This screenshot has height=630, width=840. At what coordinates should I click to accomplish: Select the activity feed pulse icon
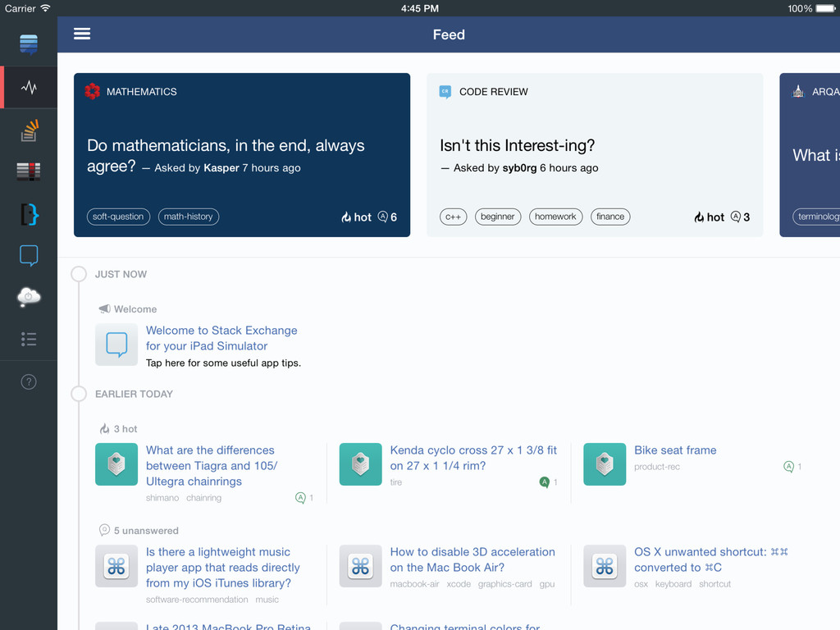tap(29, 87)
